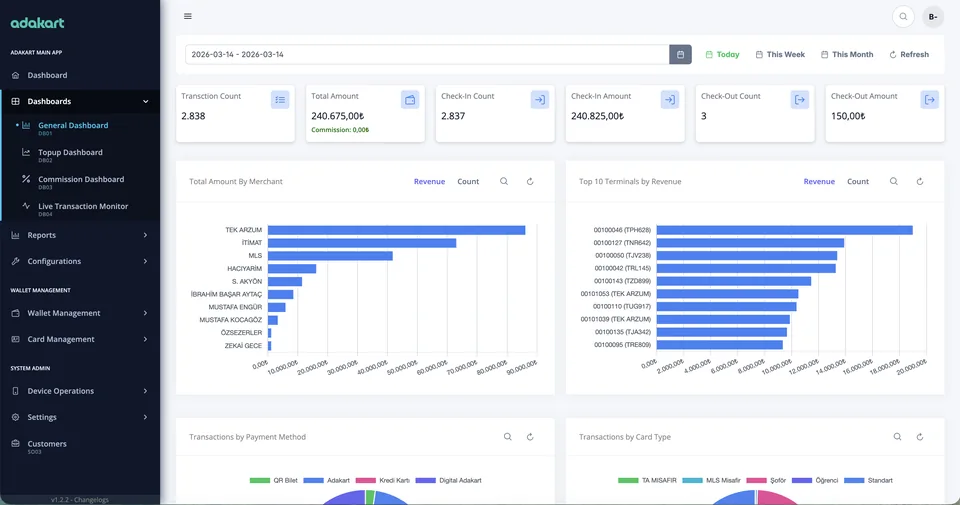
Task: Select the Today filter
Action: click(x=722, y=54)
